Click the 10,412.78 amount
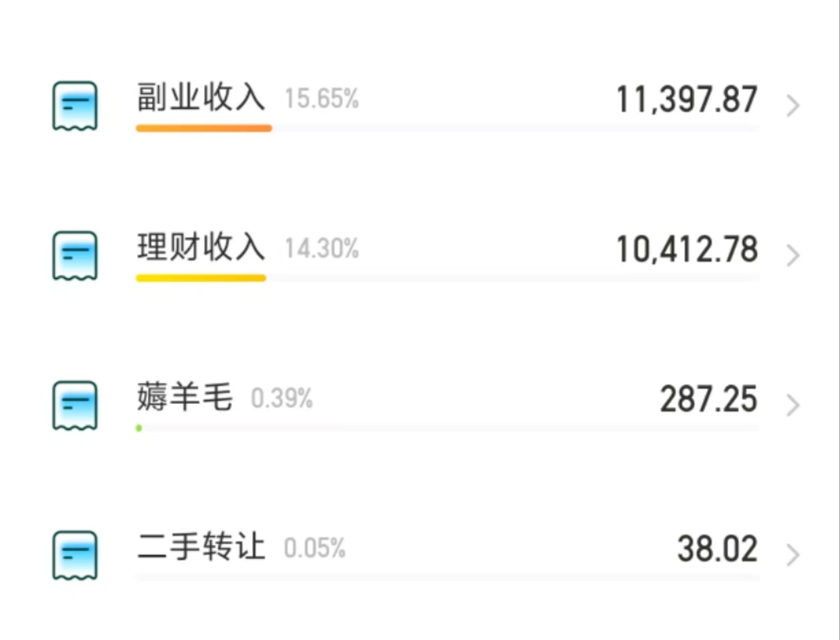The width and height of the screenshot is (840, 640). point(687,249)
